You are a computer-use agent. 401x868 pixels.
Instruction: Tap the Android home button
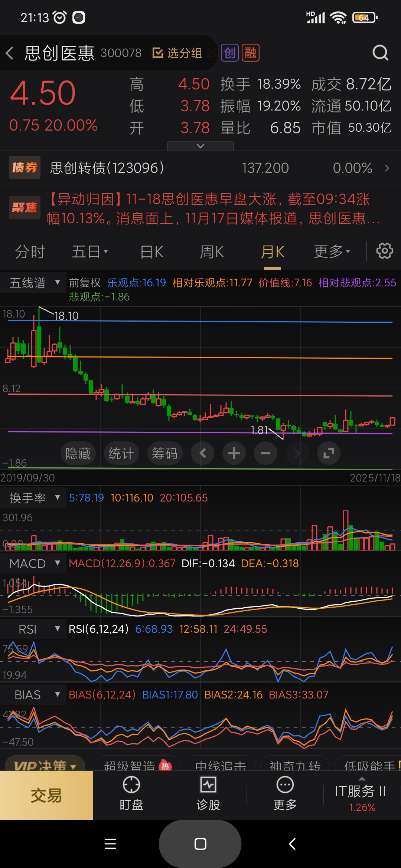click(x=200, y=844)
